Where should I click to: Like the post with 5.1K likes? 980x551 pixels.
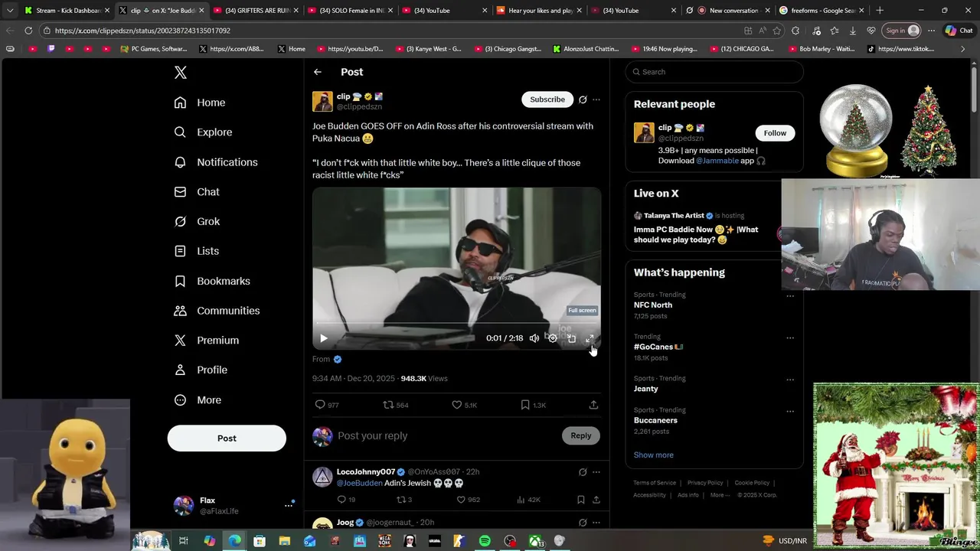[464, 405]
